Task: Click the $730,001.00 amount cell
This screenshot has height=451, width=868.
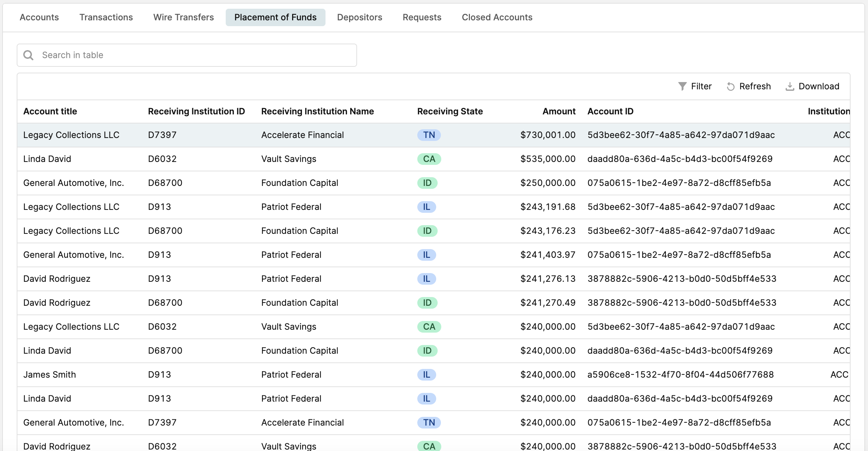Action: (548, 135)
